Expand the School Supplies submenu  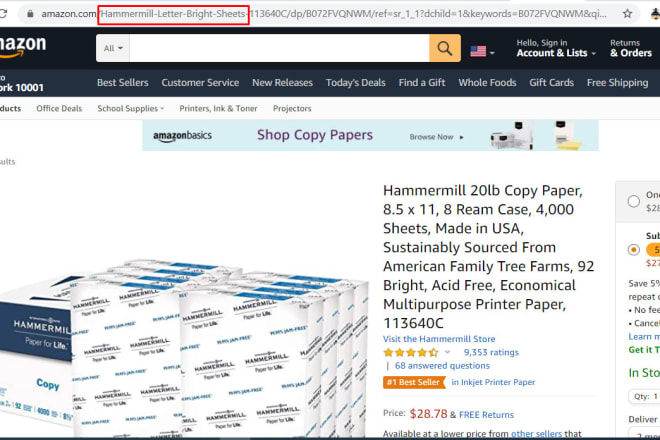coord(130,109)
